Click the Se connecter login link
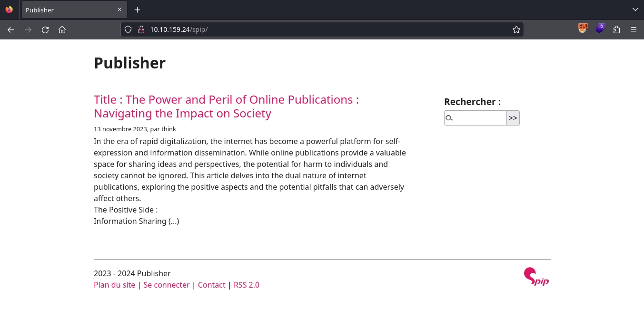 point(166,285)
